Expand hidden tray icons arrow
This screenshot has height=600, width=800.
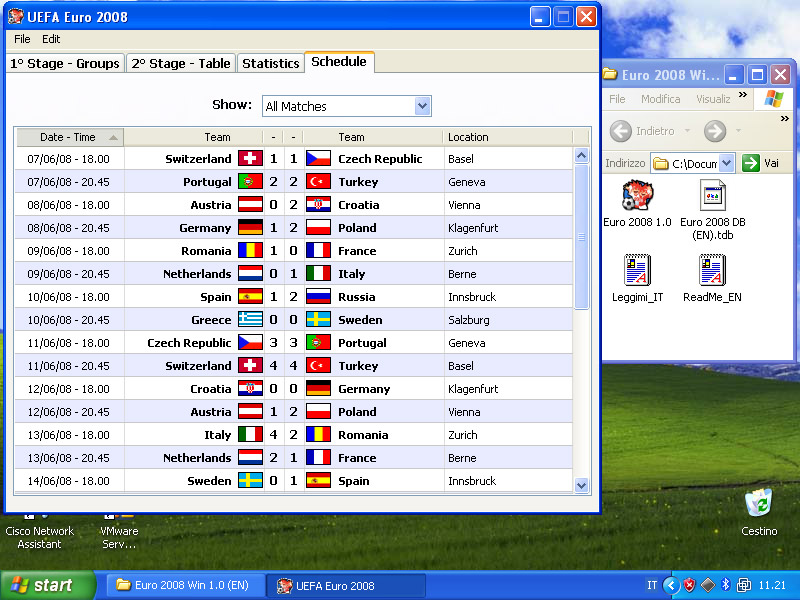point(671,585)
